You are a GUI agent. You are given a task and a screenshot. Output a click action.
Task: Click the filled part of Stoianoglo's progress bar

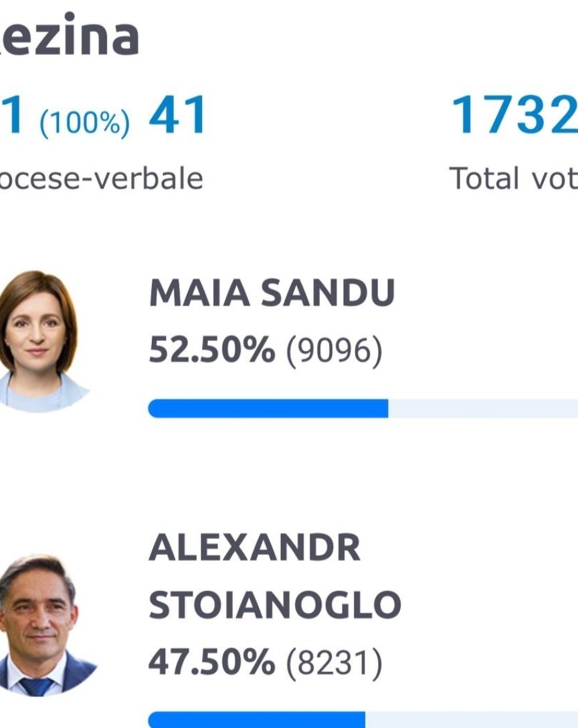coord(257,719)
